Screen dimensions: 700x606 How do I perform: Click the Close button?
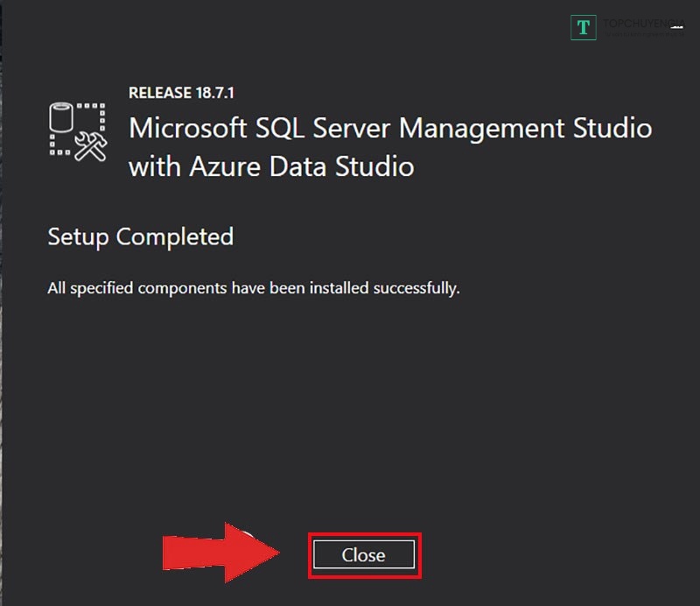363,555
